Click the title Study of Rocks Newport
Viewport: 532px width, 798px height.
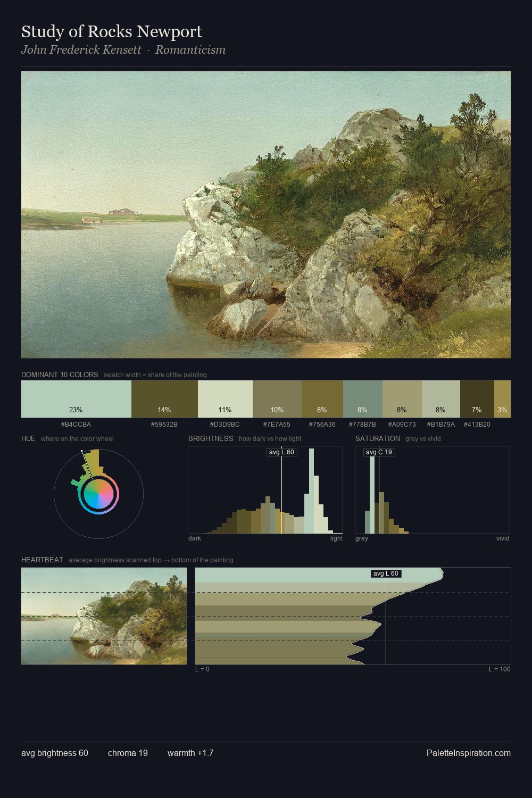[112, 31]
